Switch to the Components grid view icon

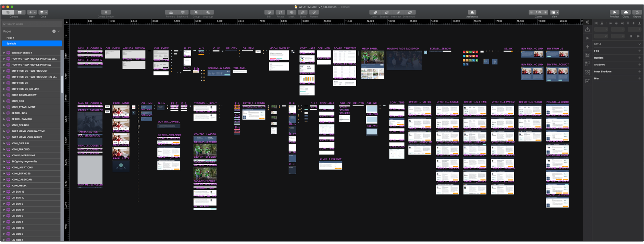[x=20, y=12]
